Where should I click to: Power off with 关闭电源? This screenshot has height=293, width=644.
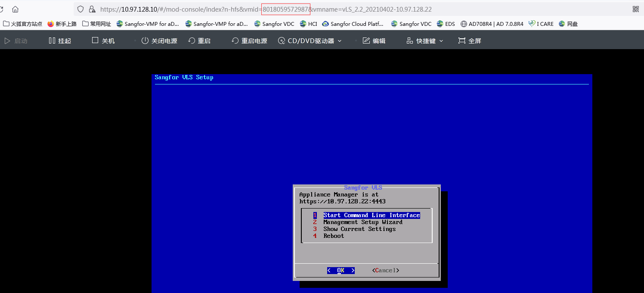pyautogui.click(x=159, y=41)
